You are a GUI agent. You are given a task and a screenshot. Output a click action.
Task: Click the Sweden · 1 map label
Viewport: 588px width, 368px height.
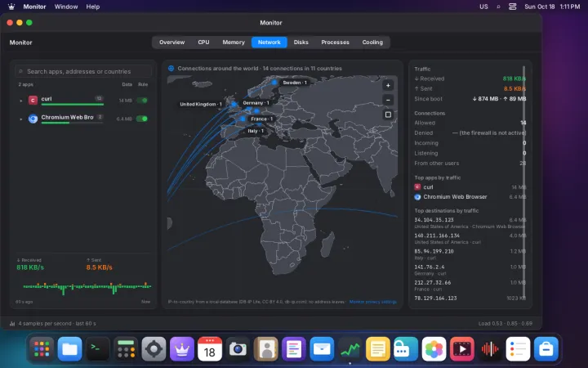click(x=295, y=83)
